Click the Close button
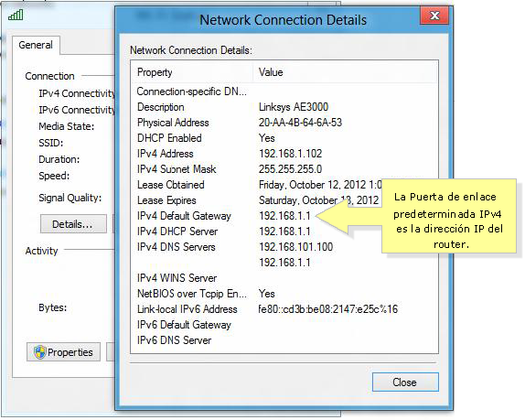This screenshot has width=525, height=420. 405,382
